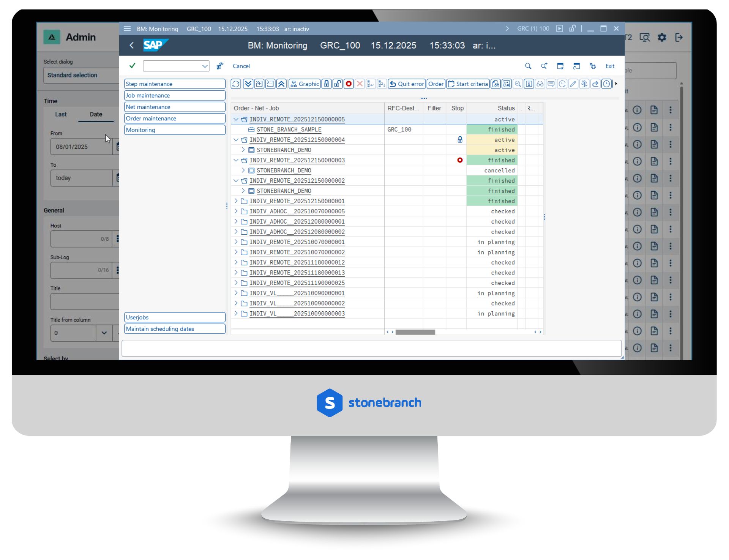729x560 pixels.
Task: Expand the INDIV_ADHOC__202510070000005 node
Action: (236, 211)
